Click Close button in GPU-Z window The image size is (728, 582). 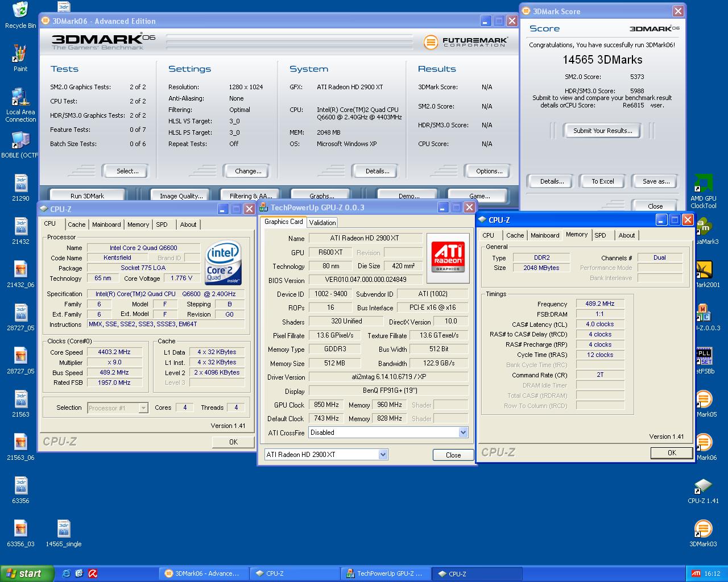coord(453,455)
